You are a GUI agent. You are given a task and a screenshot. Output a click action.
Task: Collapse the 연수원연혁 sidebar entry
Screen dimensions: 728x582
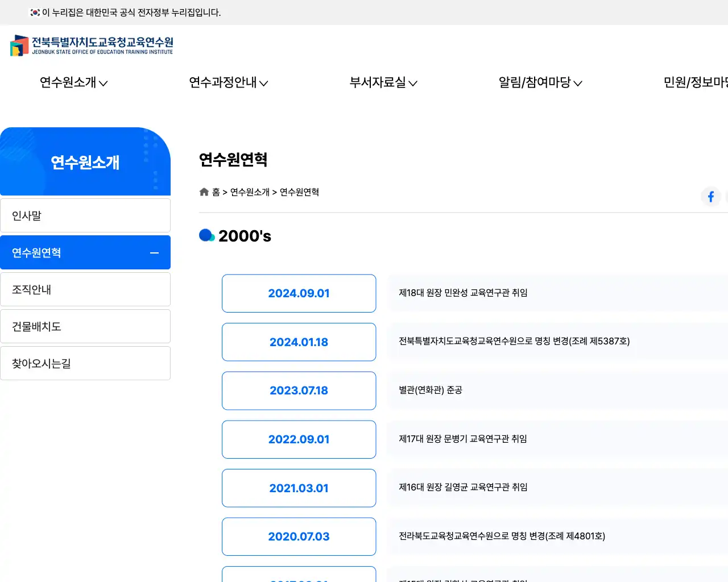click(154, 252)
